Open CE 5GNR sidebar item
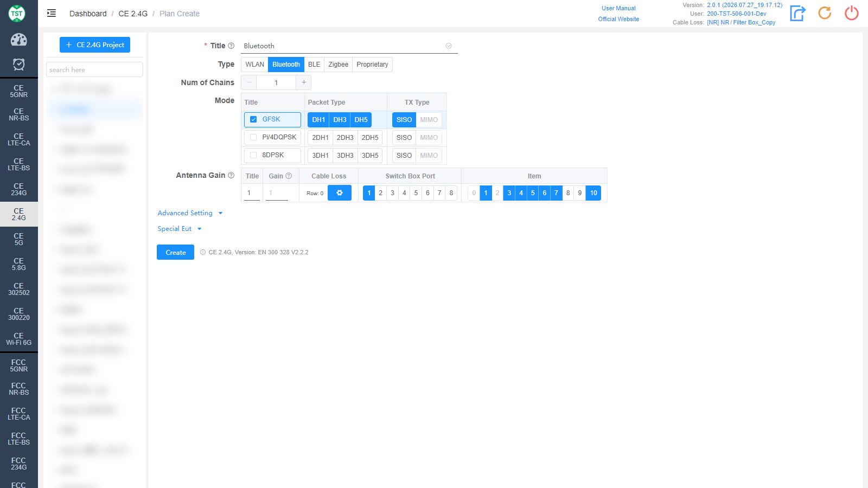Viewport: 868px width, 488px height. (x=19, y=91)
